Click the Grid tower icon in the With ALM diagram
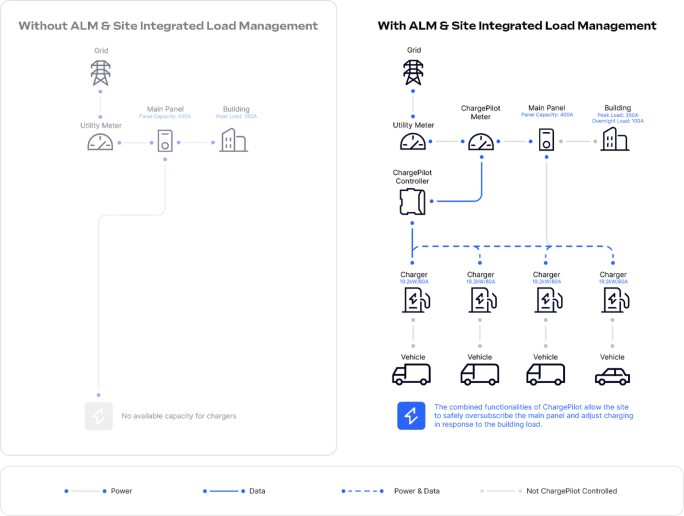Screen dimensions: 684x516 click(x=413, y=72)
